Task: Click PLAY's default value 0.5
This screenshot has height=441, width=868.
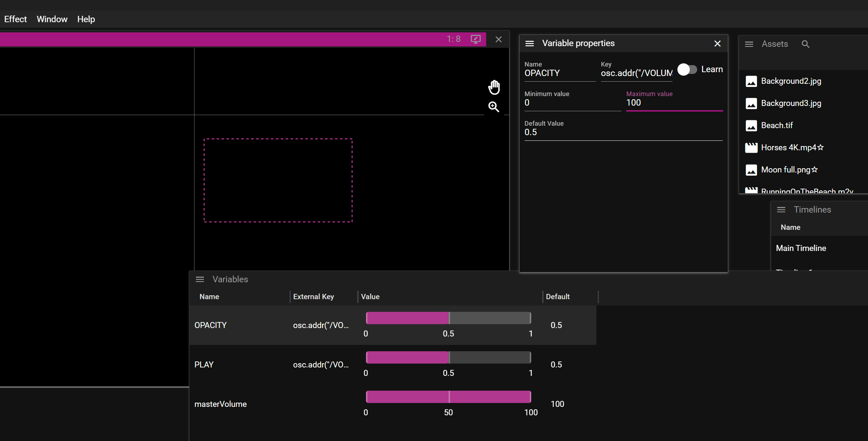Action: point(556,365)
